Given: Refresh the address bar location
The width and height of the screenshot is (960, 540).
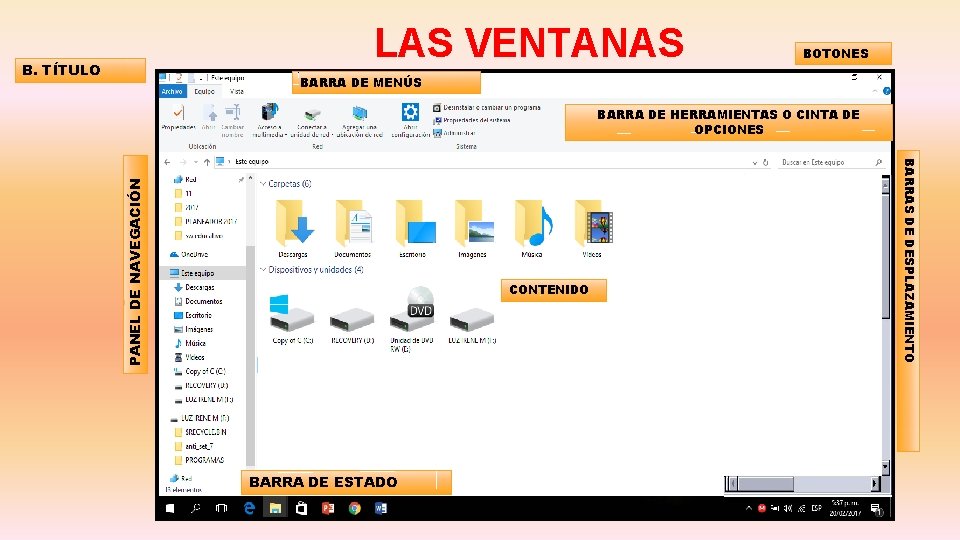Looking at the screenshot, I should coord(765,163).
